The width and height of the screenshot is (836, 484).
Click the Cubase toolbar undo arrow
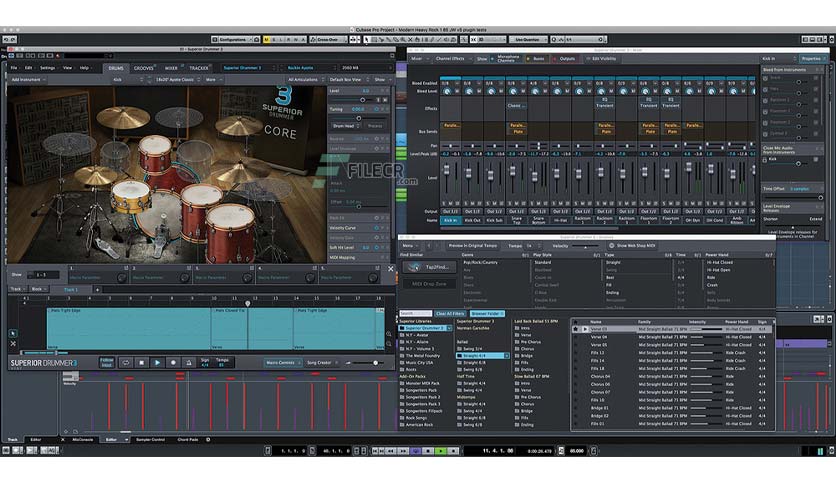coord(6,39)
